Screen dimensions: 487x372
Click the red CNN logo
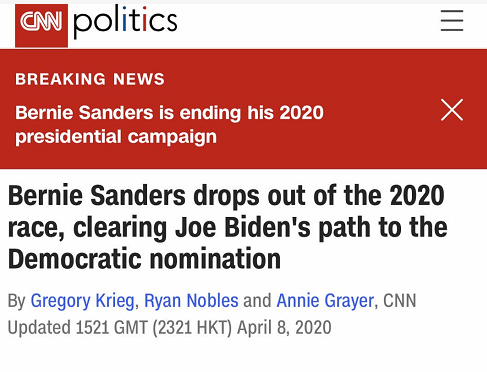41,26
